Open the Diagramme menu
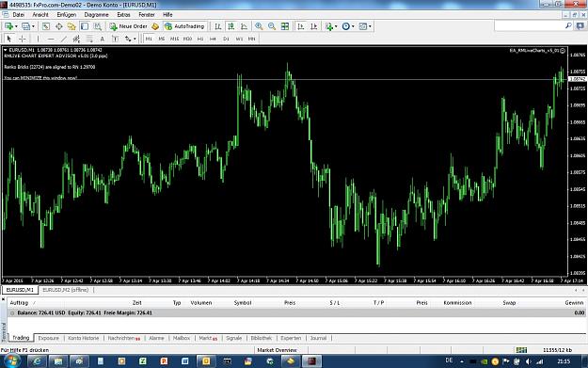The image size is (588, 368). pos(96,15)
